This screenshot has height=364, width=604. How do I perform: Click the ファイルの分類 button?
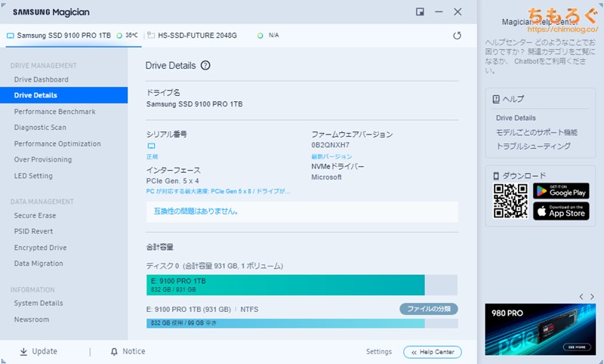click(429, 309)
